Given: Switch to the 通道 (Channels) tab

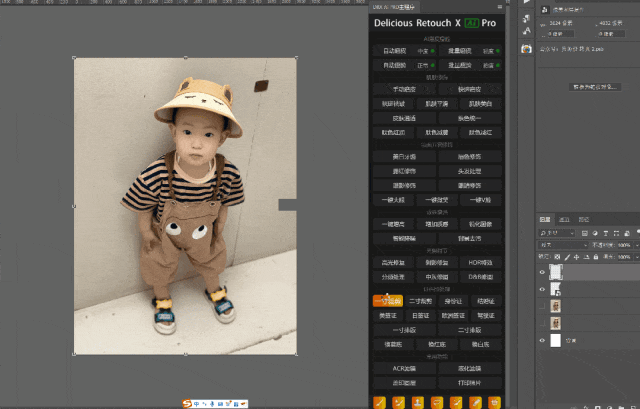Looking at the screenshot, I should pos(564,220).
